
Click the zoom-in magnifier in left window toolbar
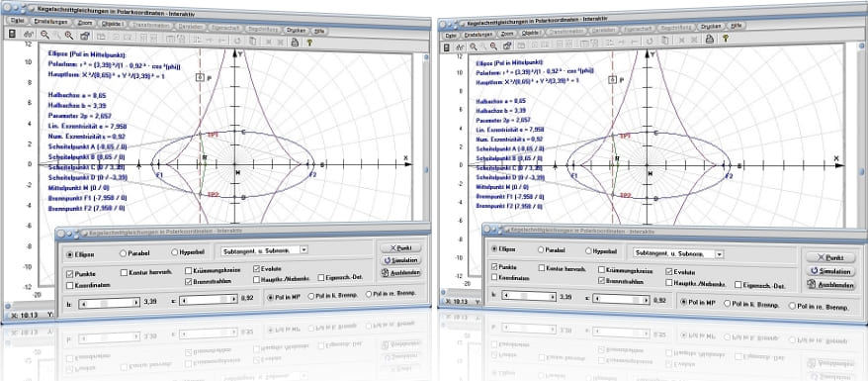pyautogui.click(x=69, y=35)
